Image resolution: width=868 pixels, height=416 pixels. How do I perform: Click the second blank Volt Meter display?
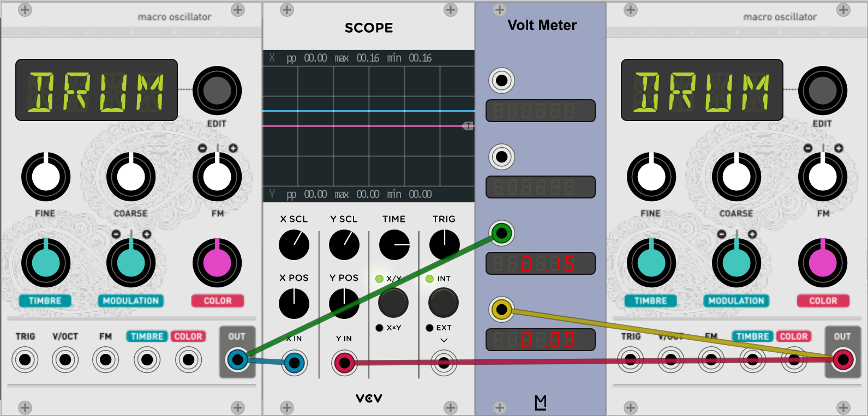541,187
